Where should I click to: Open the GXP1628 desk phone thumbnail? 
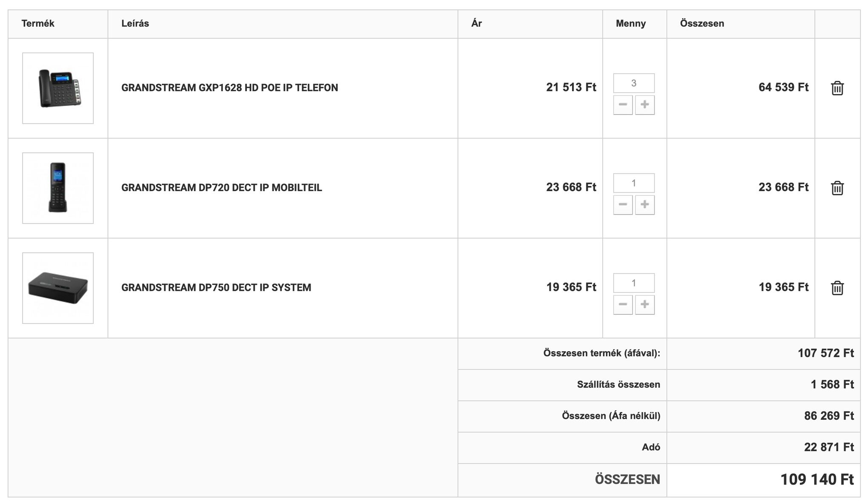tap(58, 88)
